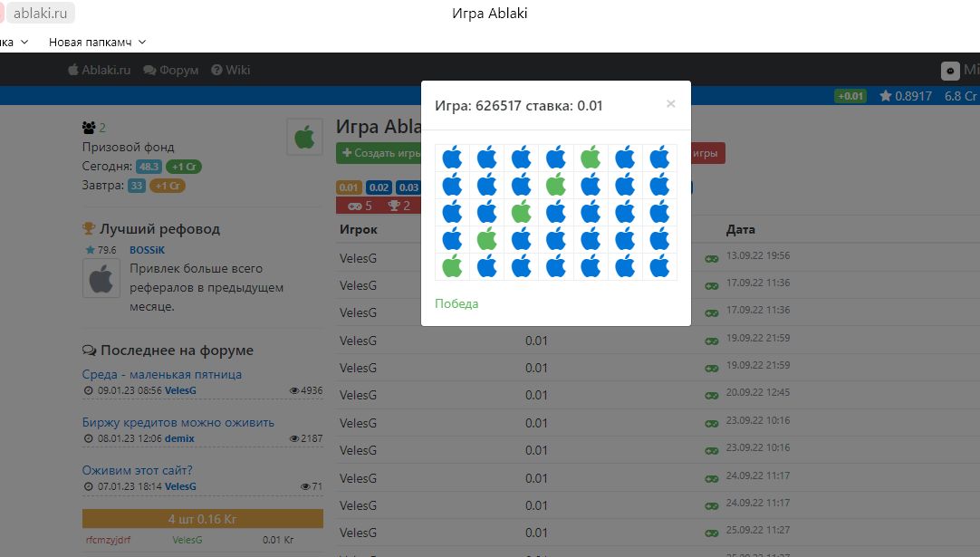Click the 0.01 Kr amount beside rfcmzyjdrf
The image size is (980, 557).
click(278, 540)
